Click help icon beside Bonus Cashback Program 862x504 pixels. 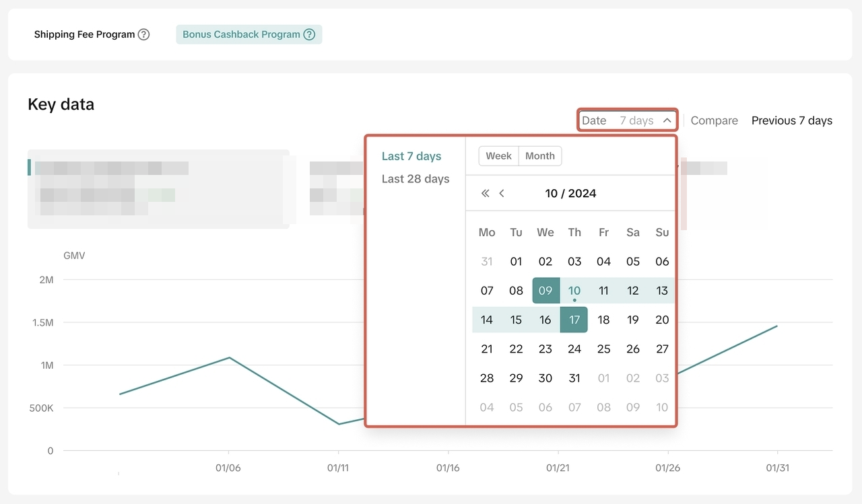point(309,34)
